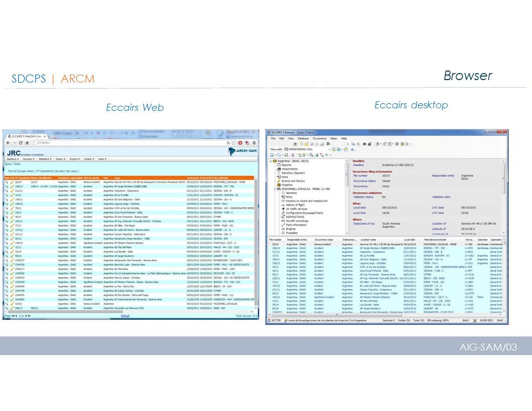Sort by the Nº Expediente column header
532x411 pixels.
22,178
